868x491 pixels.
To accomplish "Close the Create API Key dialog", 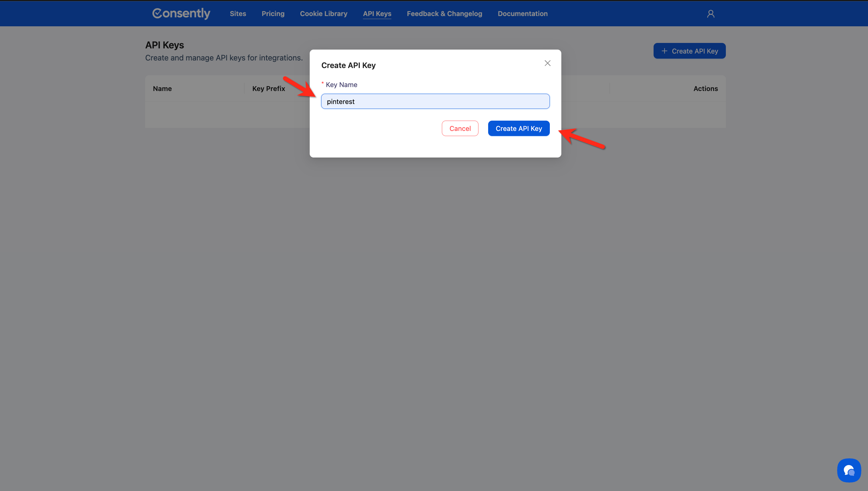I will pyautogui.click(x=547, y=63).
